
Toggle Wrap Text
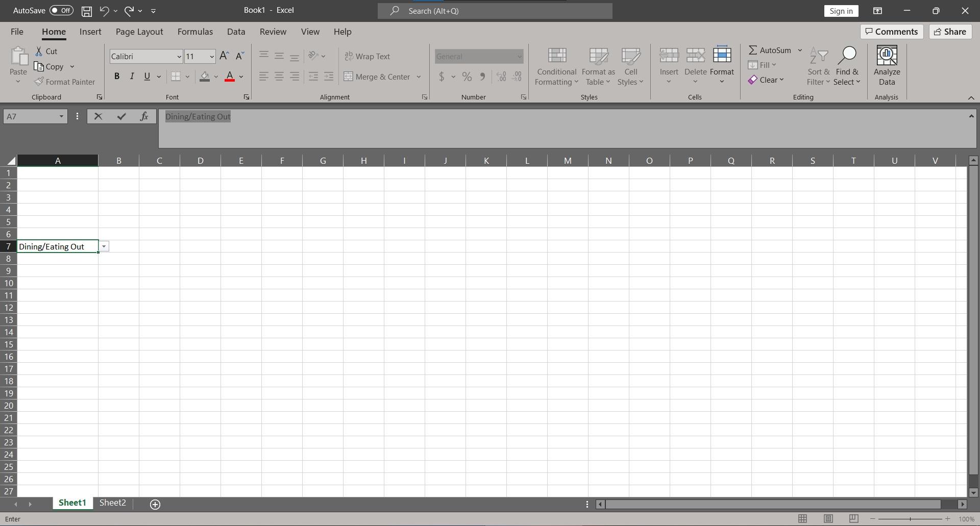pos(367,56)
